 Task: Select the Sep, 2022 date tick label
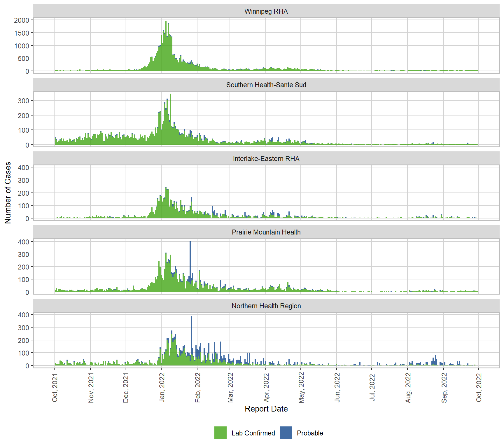click(x=444, y=388)
